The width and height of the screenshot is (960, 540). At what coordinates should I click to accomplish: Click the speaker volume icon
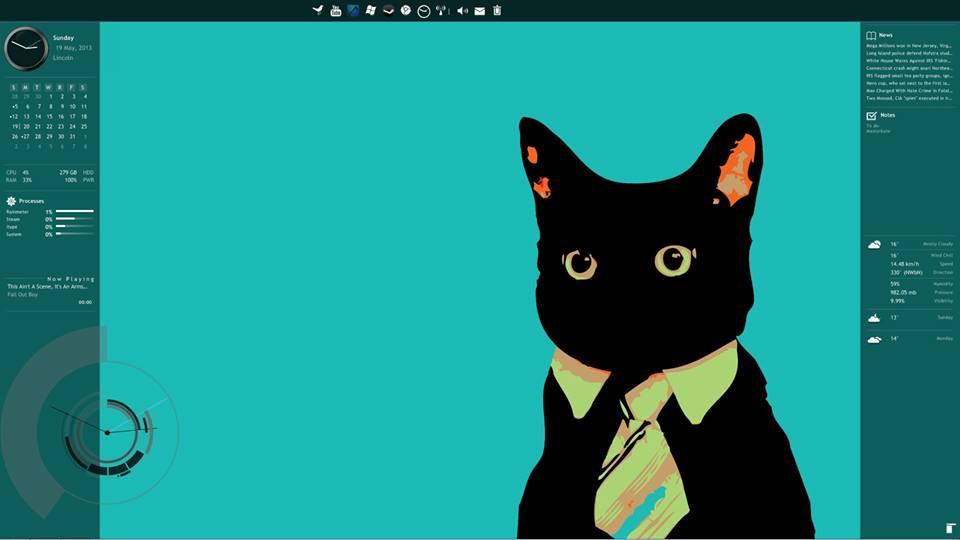(462, 10)
